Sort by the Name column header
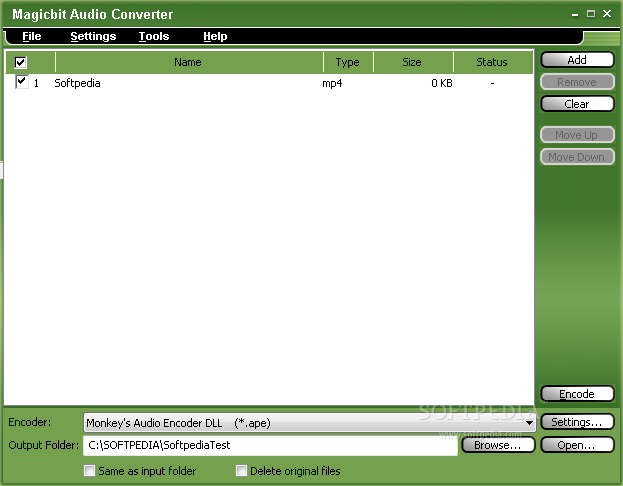 pyautogui.click(x=189, y=62)
